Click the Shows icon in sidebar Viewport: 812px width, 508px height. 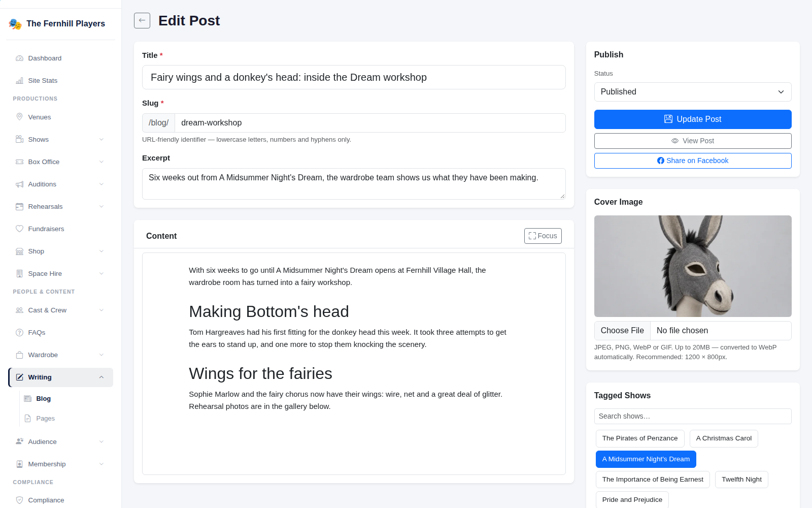pyautogui.click(x=19, y=140)
